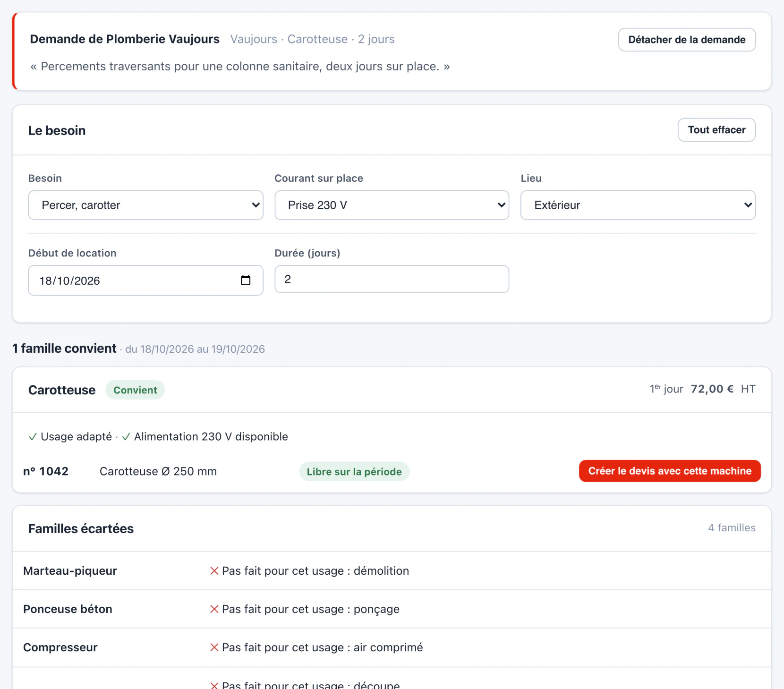Click the Familles écartées heading
The image size is (784, 689).
point(81,528)
